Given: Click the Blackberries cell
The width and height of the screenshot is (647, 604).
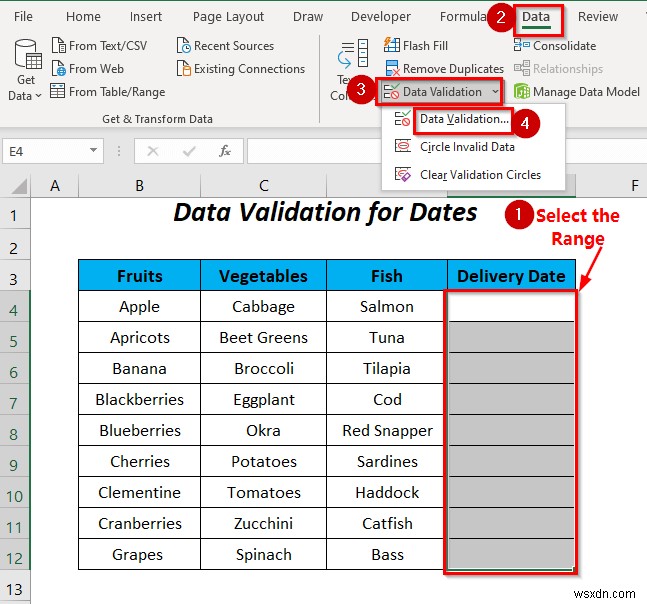Looking at the screenshot, I should (139, 399).
